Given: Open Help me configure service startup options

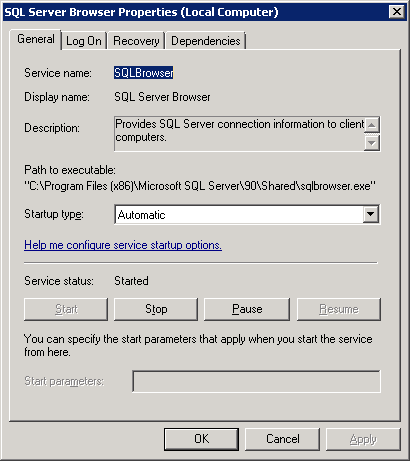Looking at the screenshot, I should 123,245.
